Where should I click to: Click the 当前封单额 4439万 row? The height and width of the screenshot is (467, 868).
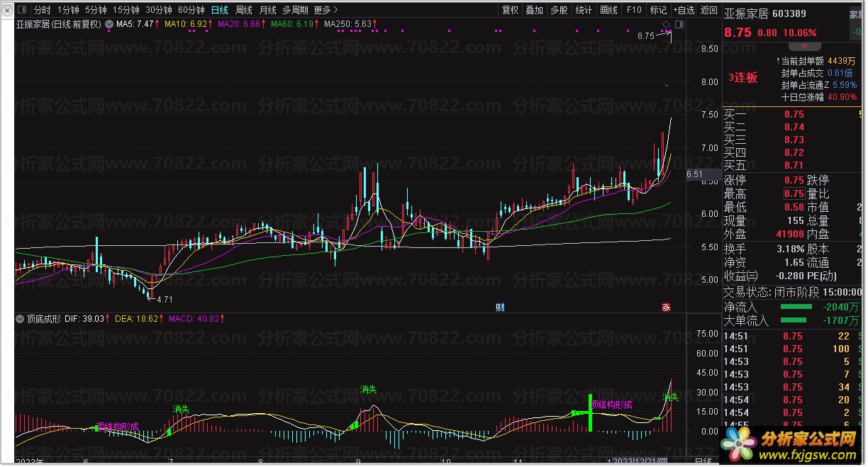click(818, 61)
